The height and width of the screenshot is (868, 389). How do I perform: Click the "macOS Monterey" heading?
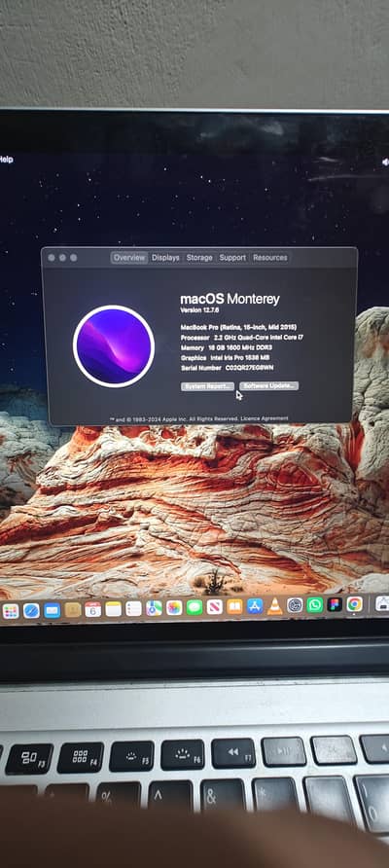pyautogui.click(x=230, y=300)
